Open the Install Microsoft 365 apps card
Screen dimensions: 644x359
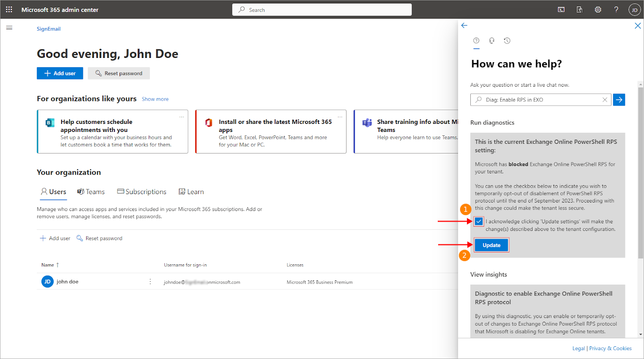(271, 132)
